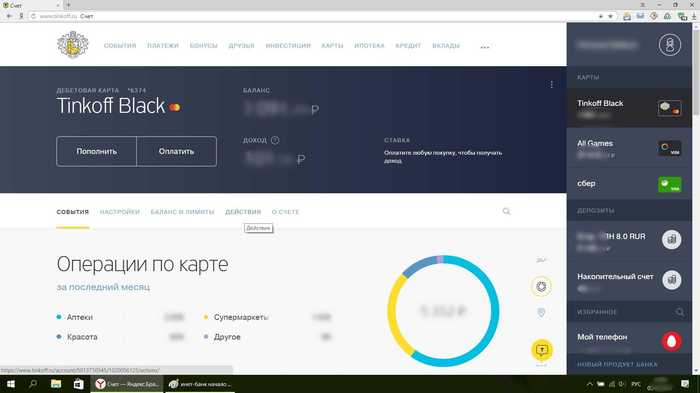The height and width of the screenshot is (393, 700).
Task: Open the yellow chat support icon
Action: coord(542,350)
